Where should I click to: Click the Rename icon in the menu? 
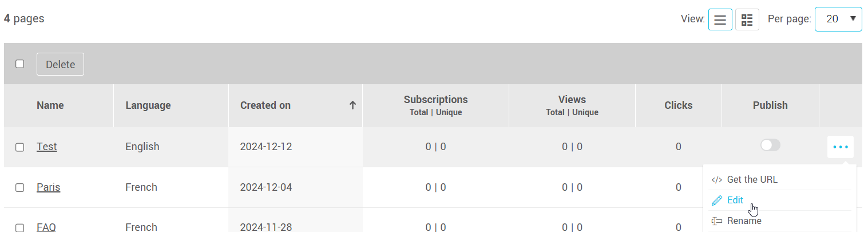tap(717, 221)
